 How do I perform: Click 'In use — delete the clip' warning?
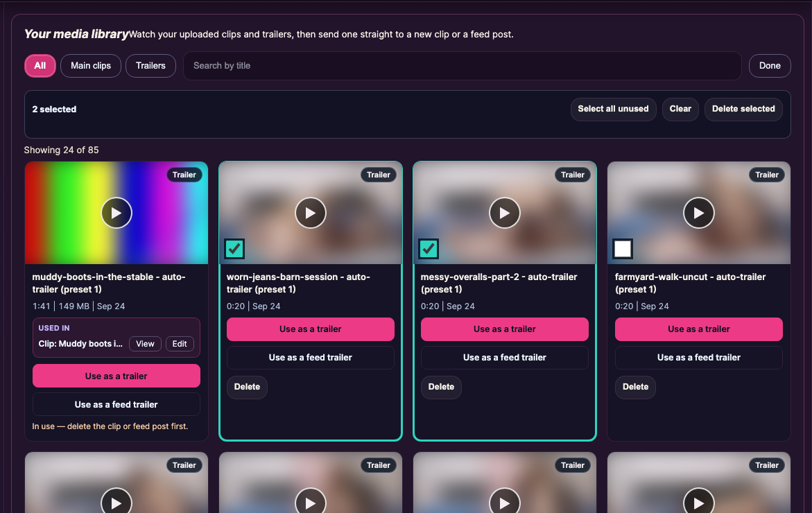(x=110, y=426)
